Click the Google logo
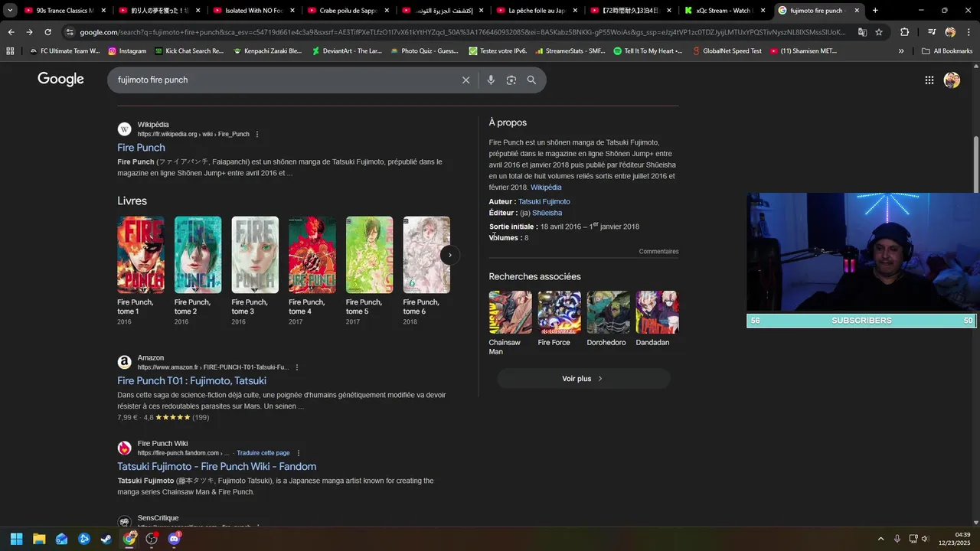The width and height of the screenshot is (980, 551). click(x=60, y=80)
